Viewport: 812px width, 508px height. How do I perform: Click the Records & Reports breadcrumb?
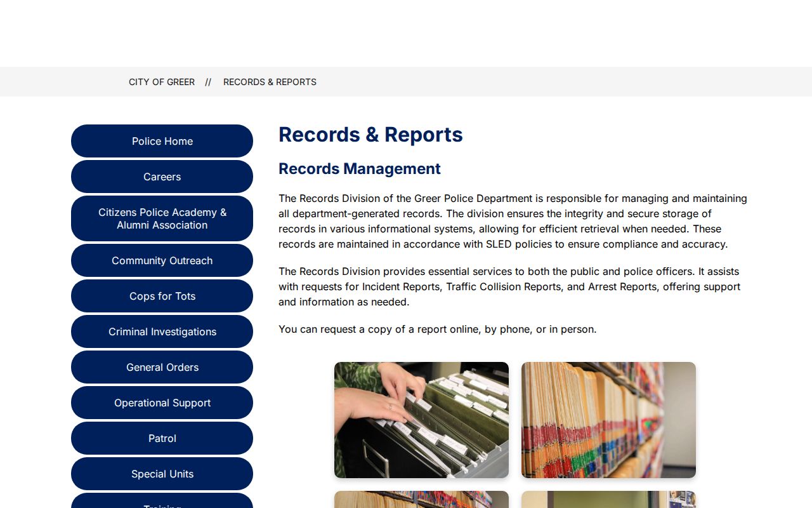tap(270, 82)
